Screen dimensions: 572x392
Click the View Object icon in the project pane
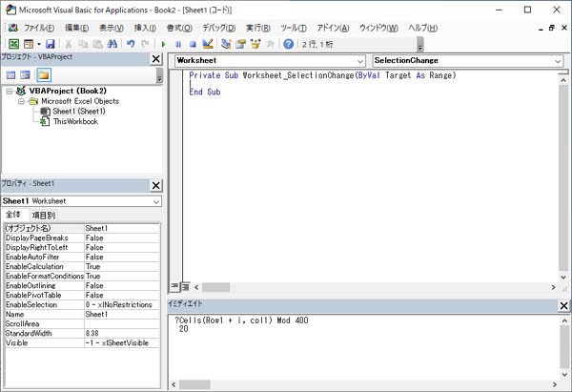[x=27, y=74]
